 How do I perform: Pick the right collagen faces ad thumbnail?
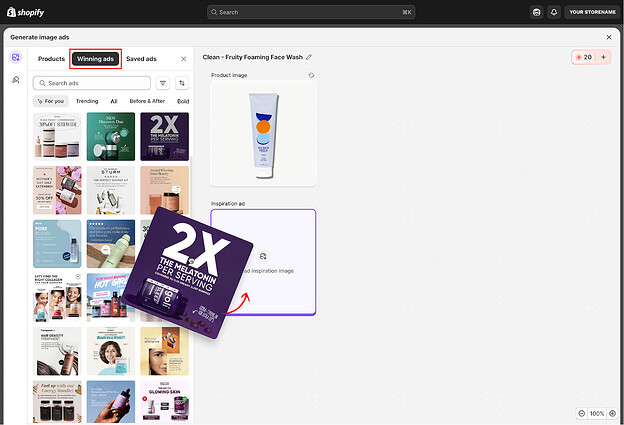(57, 297)
